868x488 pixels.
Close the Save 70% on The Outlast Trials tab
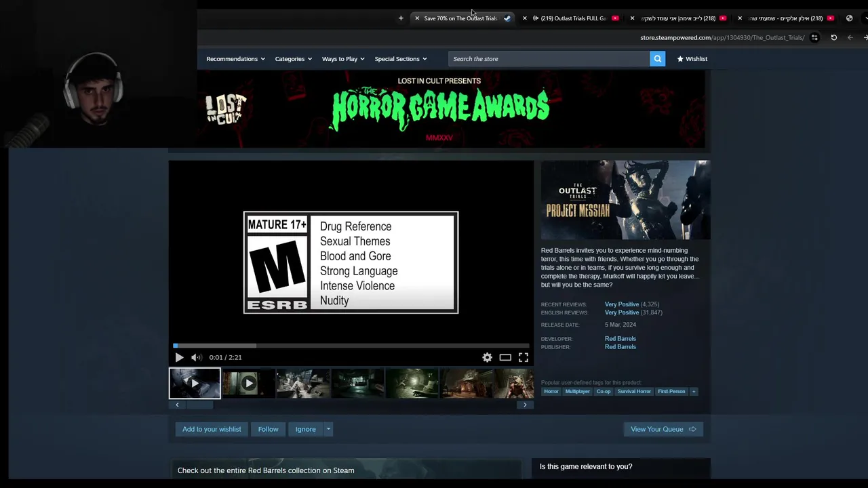pos(417,18)
